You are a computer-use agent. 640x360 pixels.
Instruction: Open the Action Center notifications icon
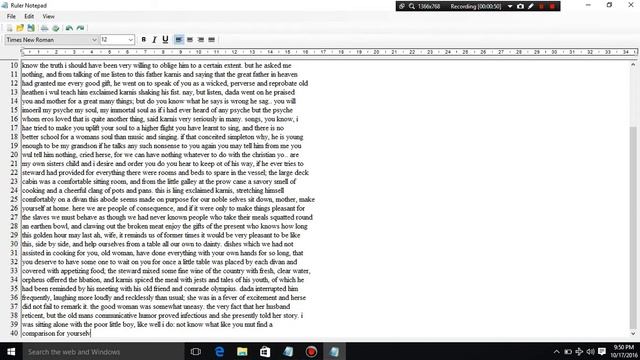click(602, 351)
